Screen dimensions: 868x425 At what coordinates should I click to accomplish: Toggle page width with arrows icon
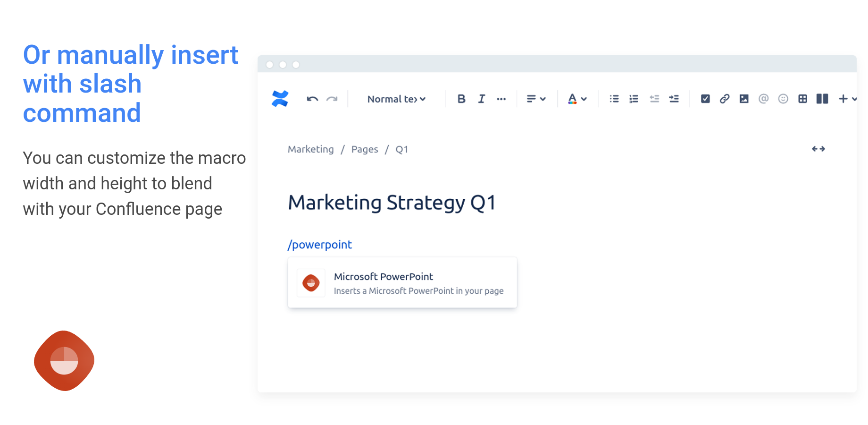818,149
